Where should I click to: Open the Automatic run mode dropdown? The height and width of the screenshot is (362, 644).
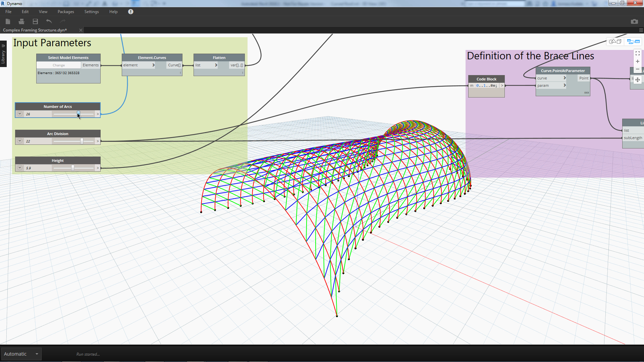pyautogui.click(x=37, y=354)
